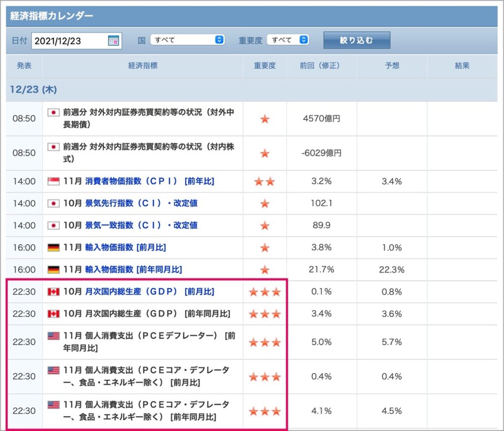Click the 経済指標 column header
Screen dimensions: 504x431
[x=143, y=65]
